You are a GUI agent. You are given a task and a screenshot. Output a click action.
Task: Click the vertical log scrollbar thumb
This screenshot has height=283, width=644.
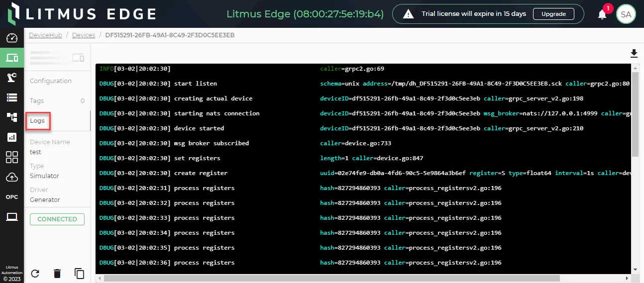pyautogui.click(x=635, y=114)
